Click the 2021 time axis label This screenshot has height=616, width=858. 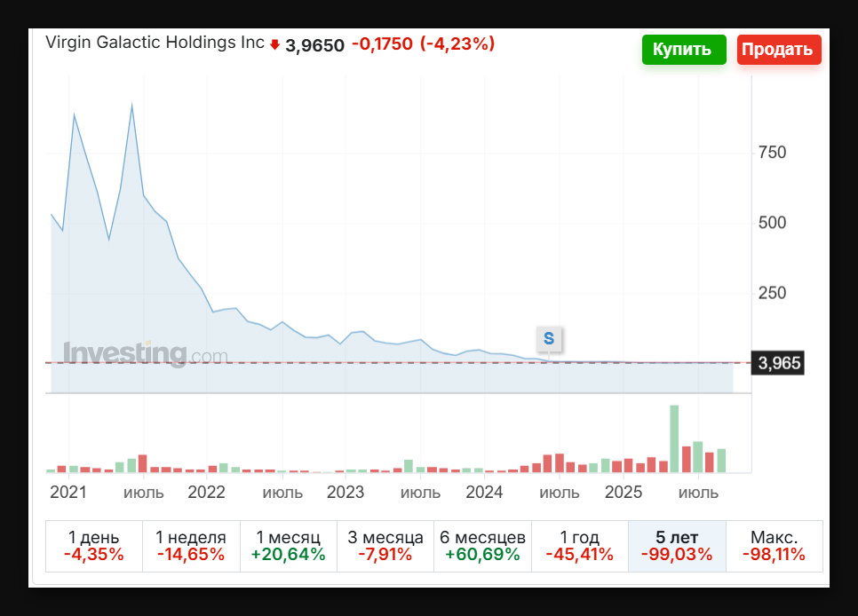pyautogui.click(x=68, y=493)
